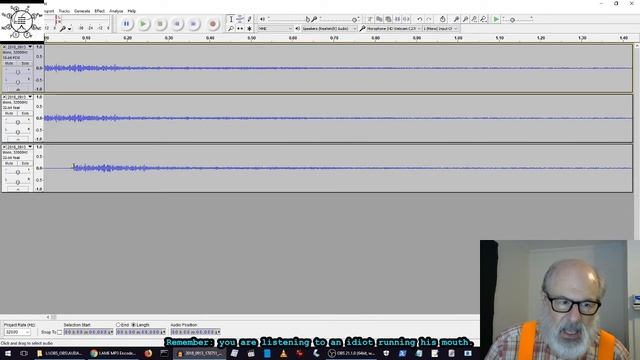Mute the first audio track
Screen dimensions: 640x360
[9, 63]
